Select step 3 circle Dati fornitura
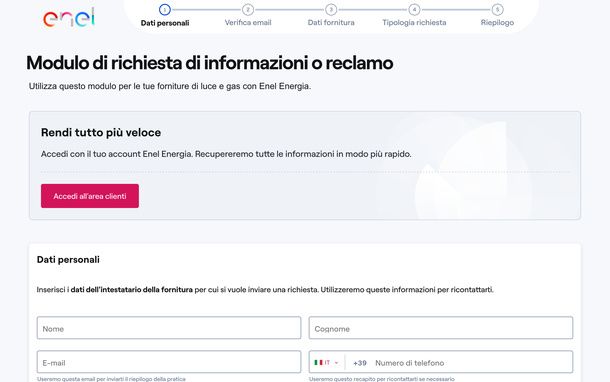This screenshot has width=610, height=382. tap(331, 9)
